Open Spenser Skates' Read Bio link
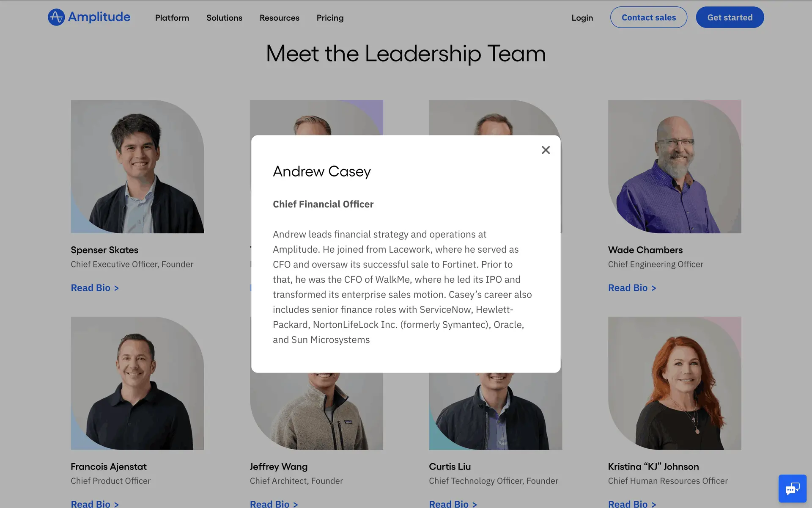This screenshot has height=508, width=812. (x=95, y=288)
